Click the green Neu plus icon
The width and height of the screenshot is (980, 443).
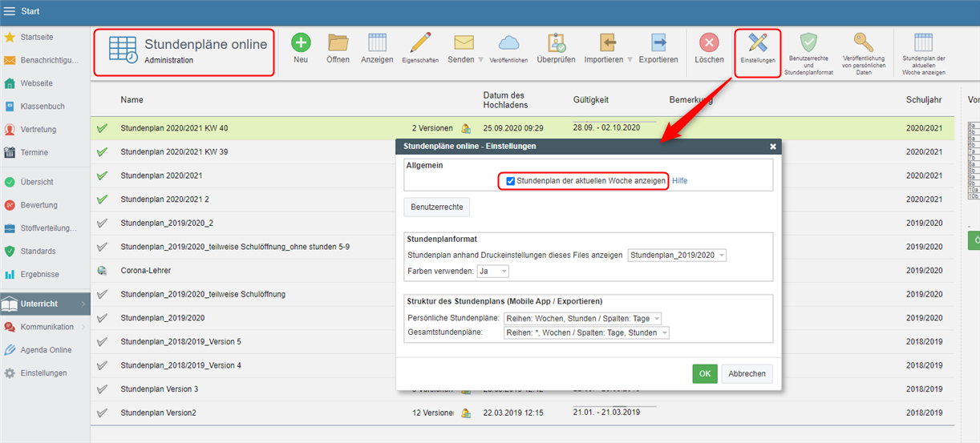(301, 43)
